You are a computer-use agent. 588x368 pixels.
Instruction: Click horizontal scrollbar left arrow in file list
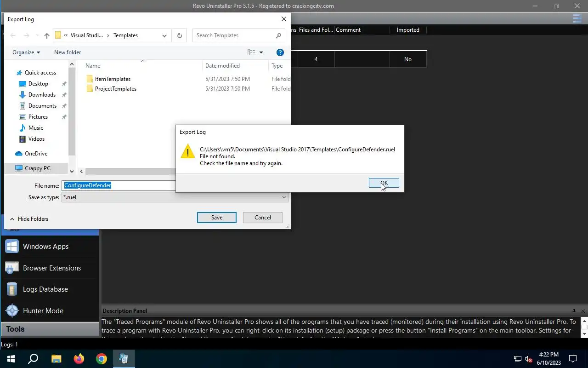pos(81,172)
